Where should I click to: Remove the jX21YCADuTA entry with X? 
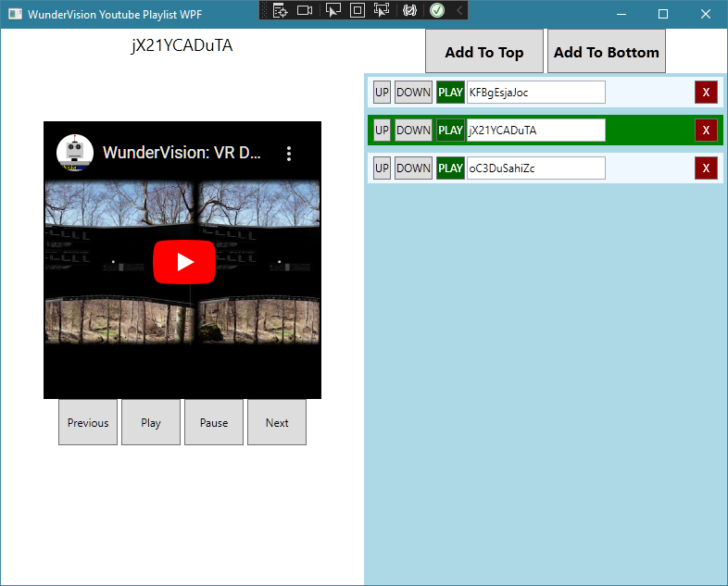point(706,130)
